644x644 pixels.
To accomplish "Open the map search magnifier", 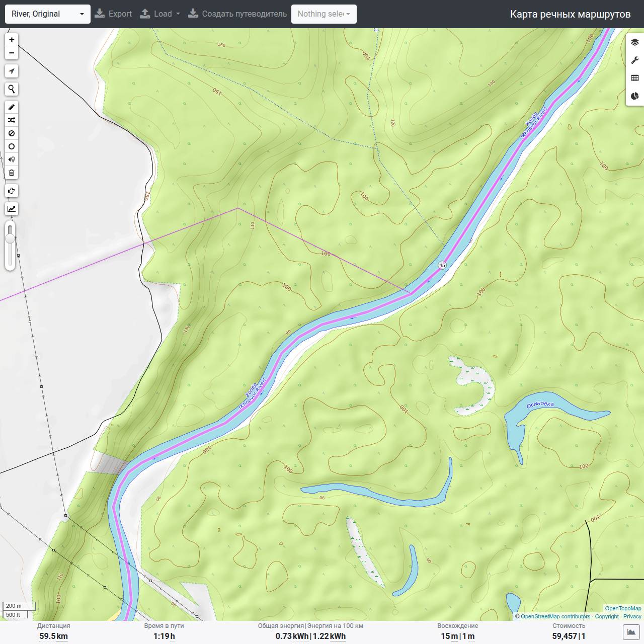I will point(12,89).
